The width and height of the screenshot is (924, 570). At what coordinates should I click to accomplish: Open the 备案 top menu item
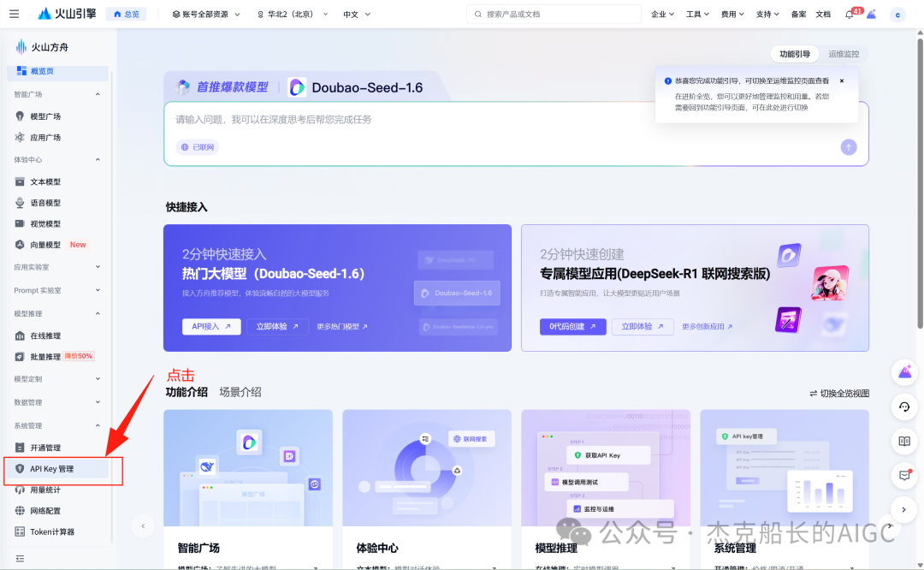click(x=798, y=15)
